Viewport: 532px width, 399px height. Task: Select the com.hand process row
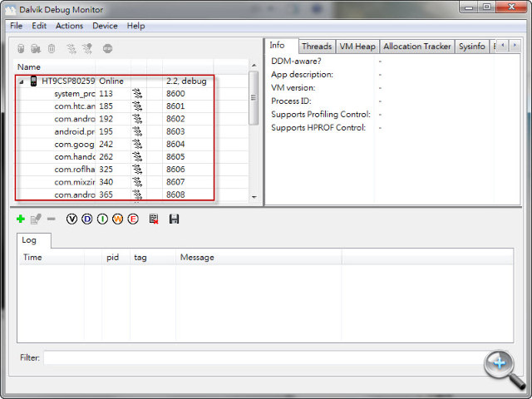point(131,157)
